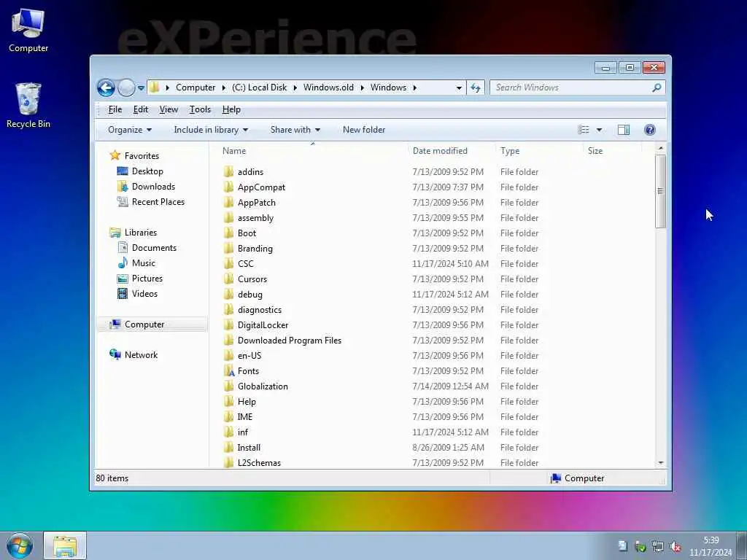The image size is (747, 560).
Task: Select Favorites in the navigation pane
Action: [142, 156]
